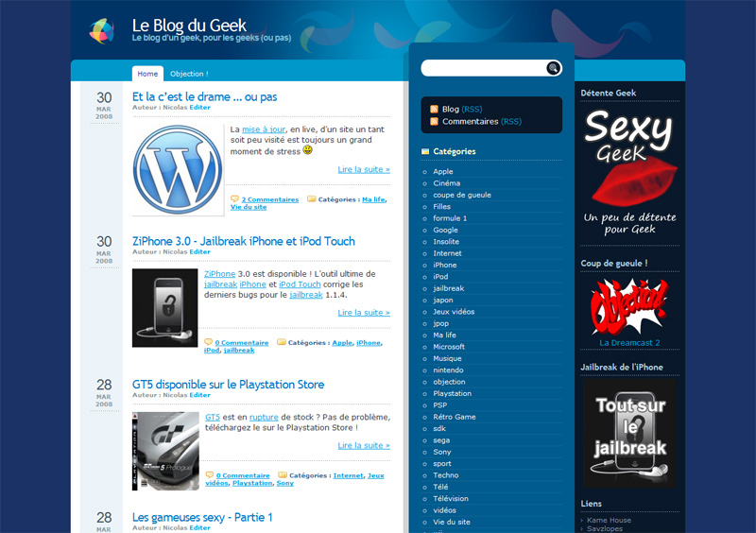Screen dimensions: 756x533
Task: Select the Internet category in sidebar
Action: (447, 253)
